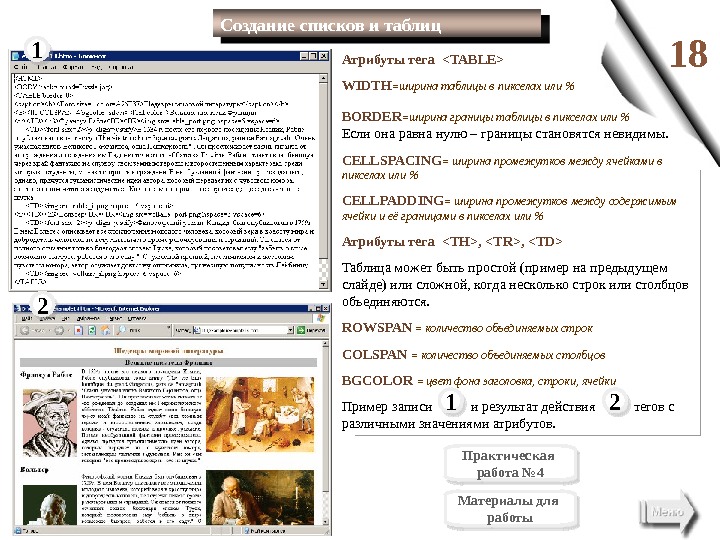Click the COLSPAN attribute label
The width and height of the screenshot is (720, 540).
pyautogui.click(x=375, y=354)
